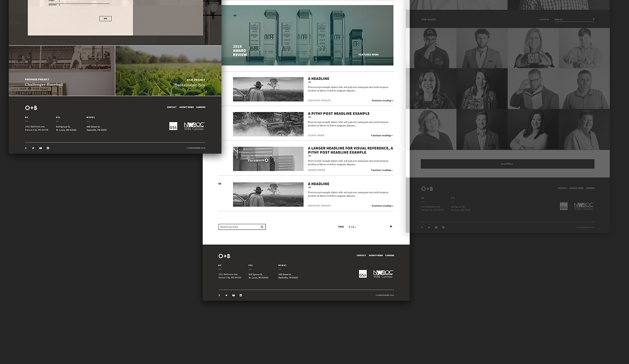Click Continue reading under first A Headline post
The height and width of the screenshot is (364, 629).
(382, 101)
